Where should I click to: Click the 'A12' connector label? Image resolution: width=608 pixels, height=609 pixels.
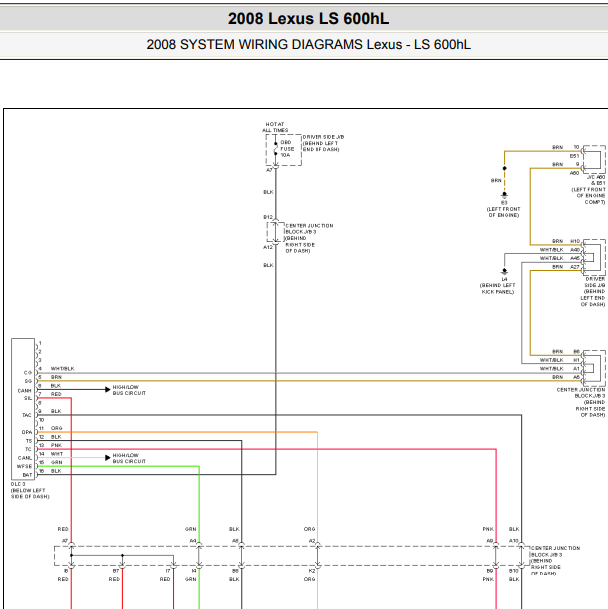point(268,247)
